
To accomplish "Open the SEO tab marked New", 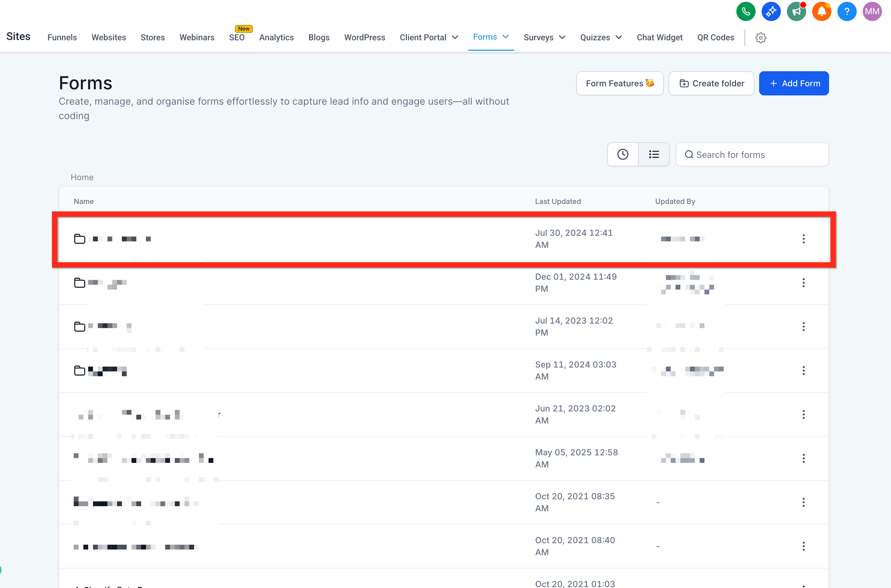I will pyautogui.click(x=237, y=38).
